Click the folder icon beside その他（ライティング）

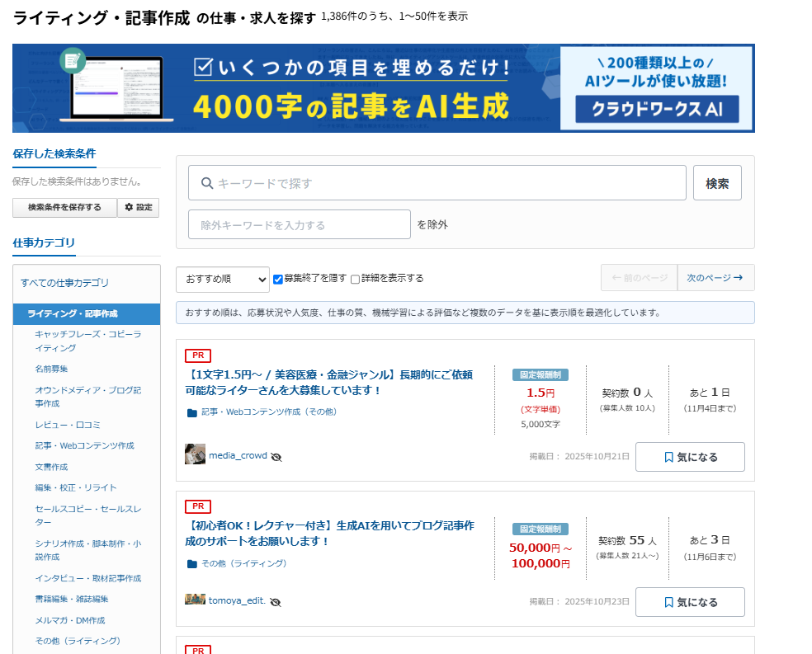(x=191, y=564)
